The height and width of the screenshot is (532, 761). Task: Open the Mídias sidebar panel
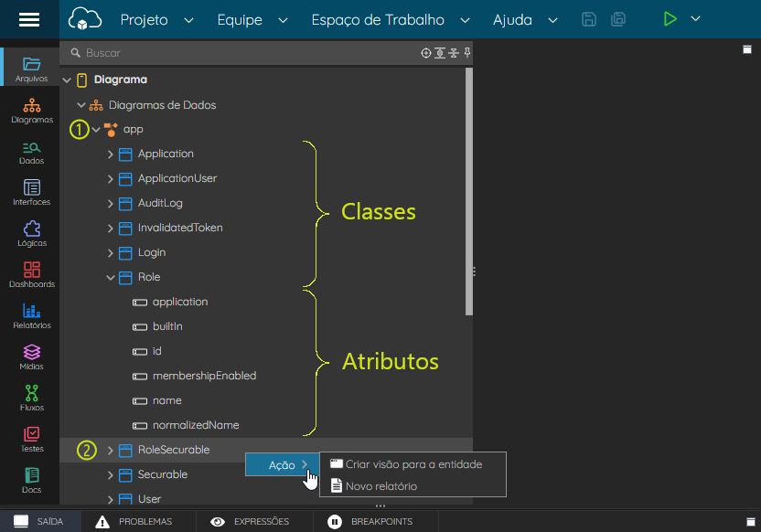pos(31,358)
